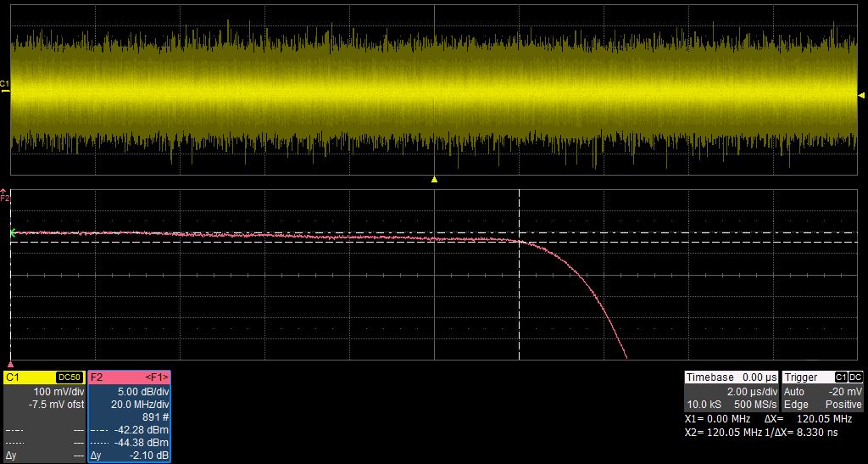Click the pink F2 trace indicator icon
Image resolution: width=868 pixels, height=464 pixels.
(x=4, y=196)
